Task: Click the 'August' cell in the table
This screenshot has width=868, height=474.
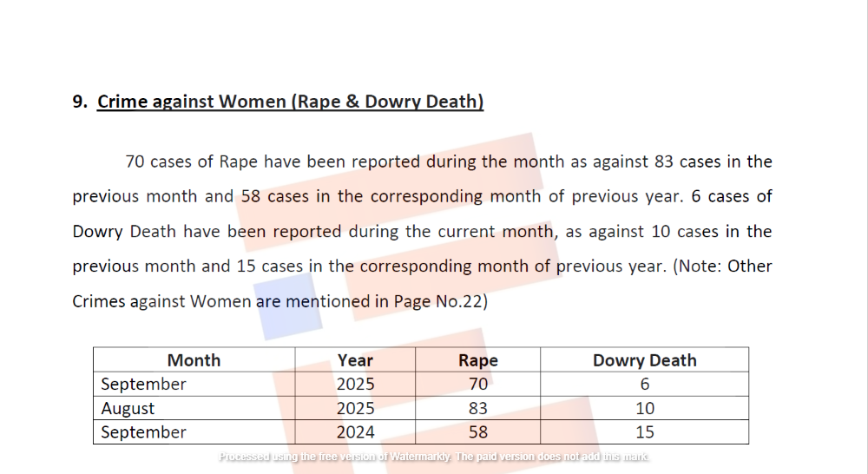Action: pos(128,408)
